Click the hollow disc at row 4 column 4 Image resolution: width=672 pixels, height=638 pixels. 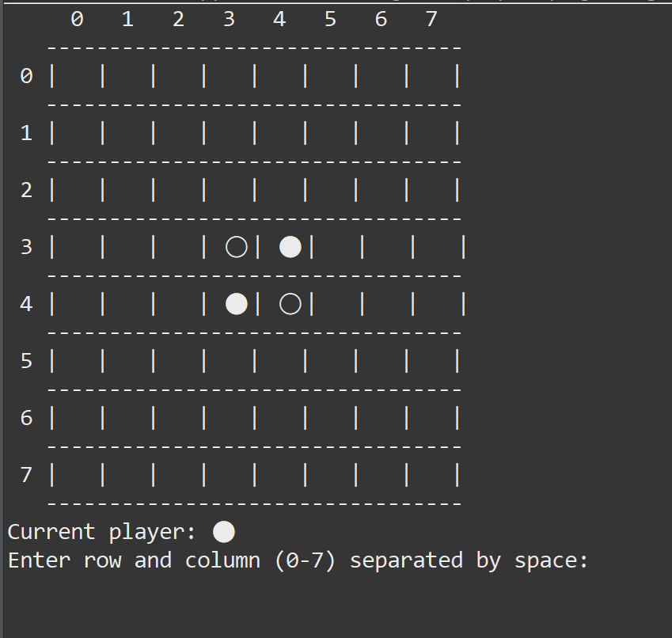click(x=290, y=304)
